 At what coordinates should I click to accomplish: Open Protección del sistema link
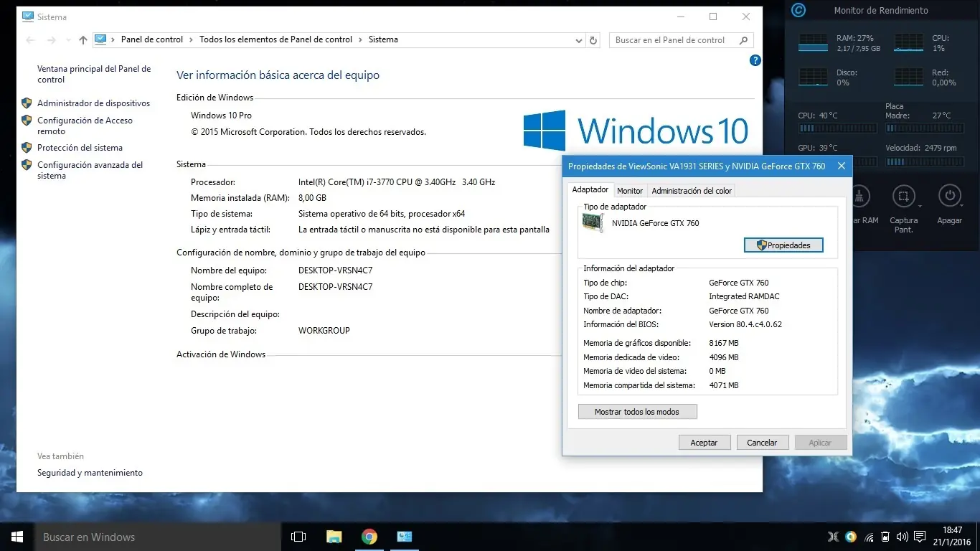click(x=80, y=148)
